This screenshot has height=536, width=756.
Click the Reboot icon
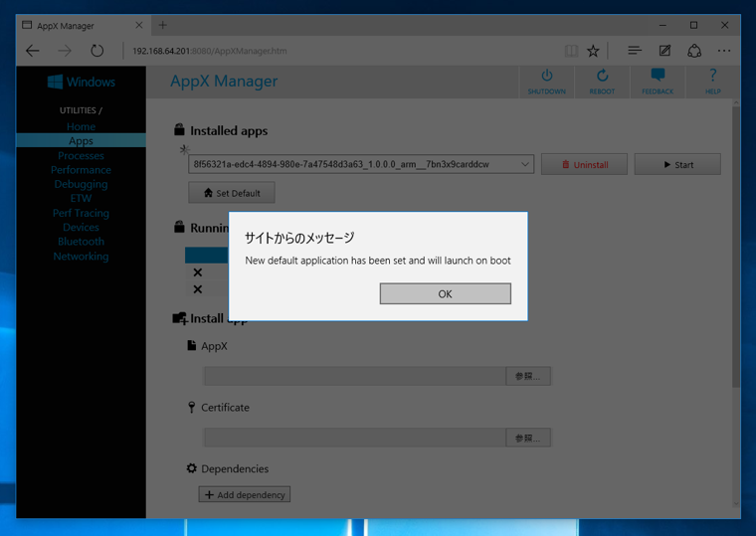coord(602,76)
